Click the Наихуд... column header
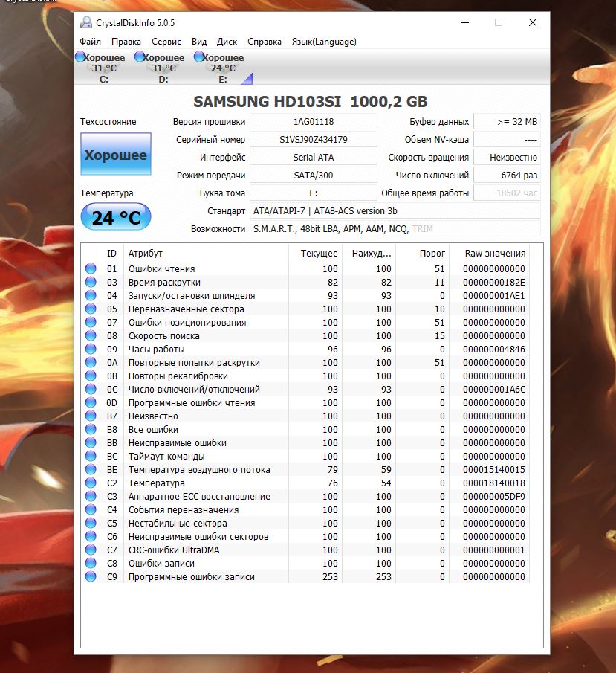 369,254
